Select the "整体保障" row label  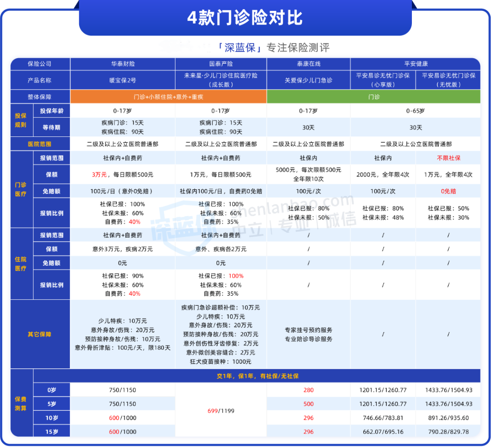coord(40,97)
